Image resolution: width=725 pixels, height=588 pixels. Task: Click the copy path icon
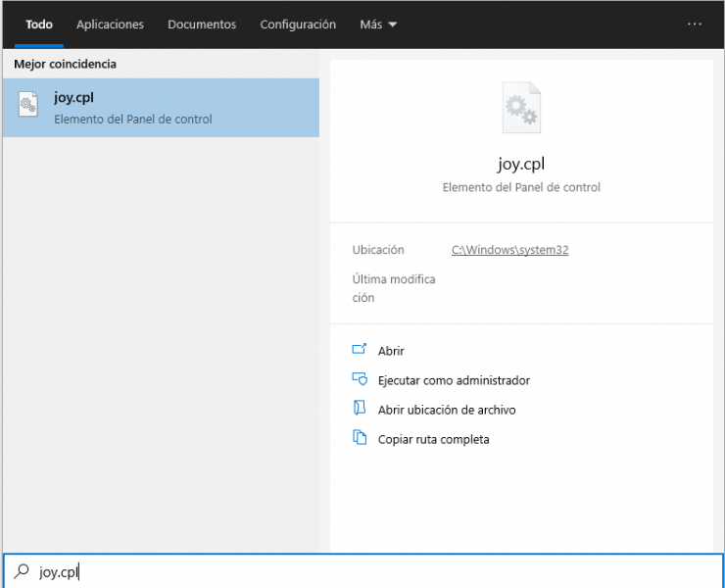tap(360, 438)
